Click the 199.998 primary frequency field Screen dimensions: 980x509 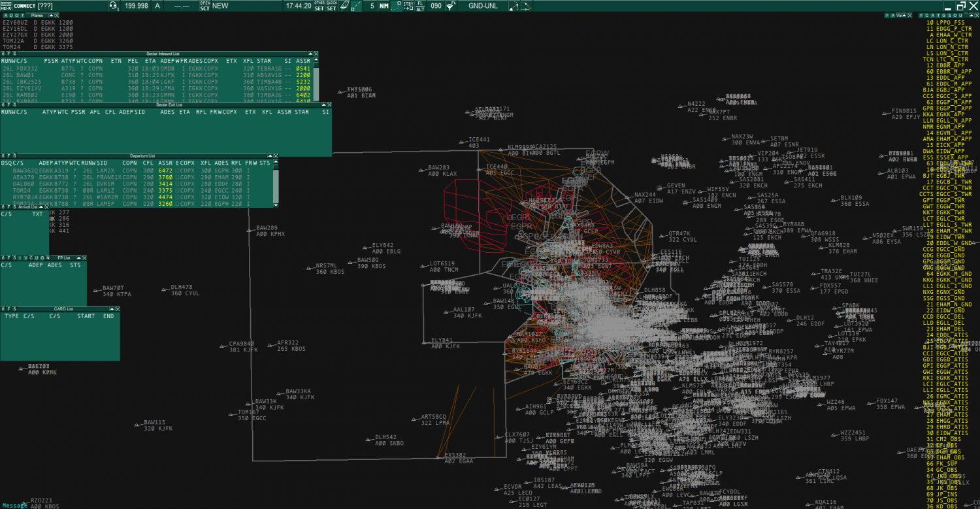point(137,6)
